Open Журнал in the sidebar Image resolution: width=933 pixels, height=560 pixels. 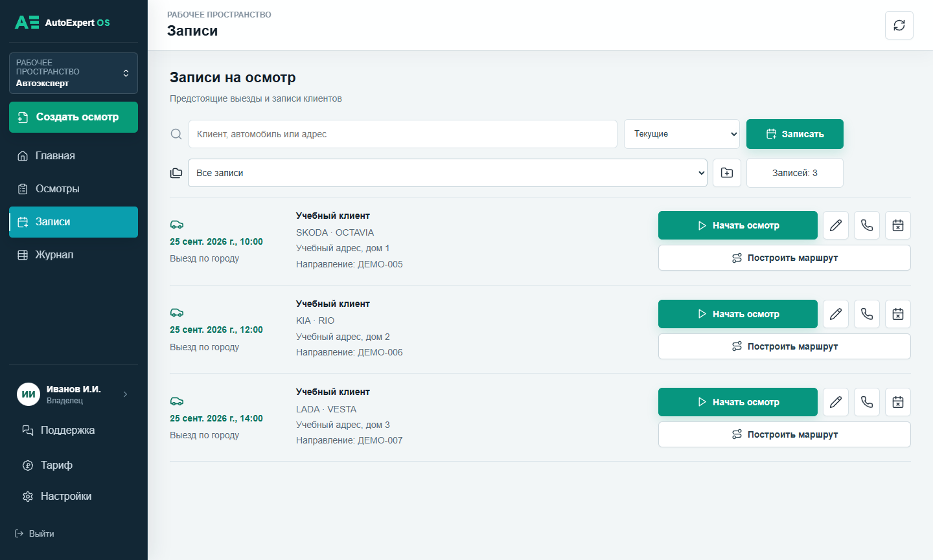(73, 255)
